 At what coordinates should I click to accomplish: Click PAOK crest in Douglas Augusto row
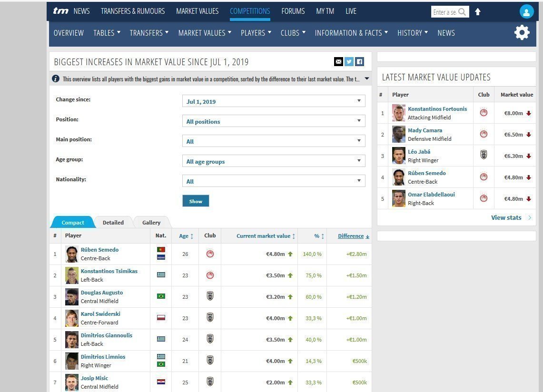(x=210, y=296)
